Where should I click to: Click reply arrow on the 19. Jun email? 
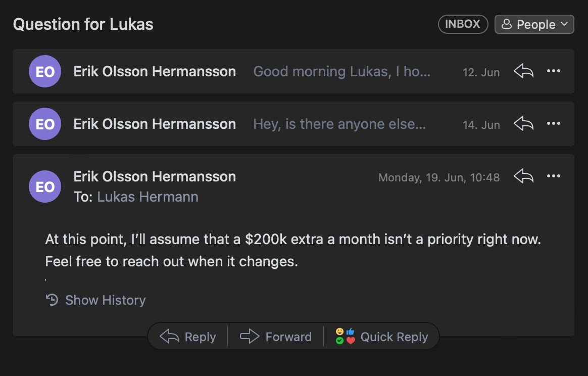pos(523,176)
